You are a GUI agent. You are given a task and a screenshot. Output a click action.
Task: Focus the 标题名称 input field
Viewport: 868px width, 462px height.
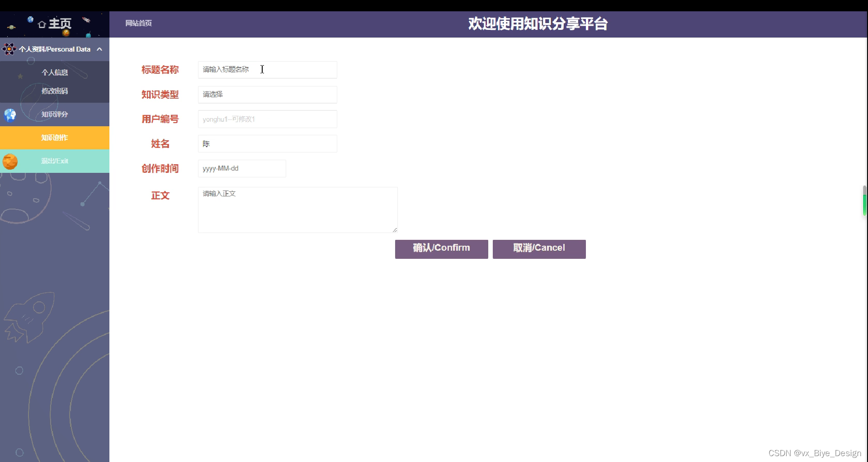click(x=267, y=70)
